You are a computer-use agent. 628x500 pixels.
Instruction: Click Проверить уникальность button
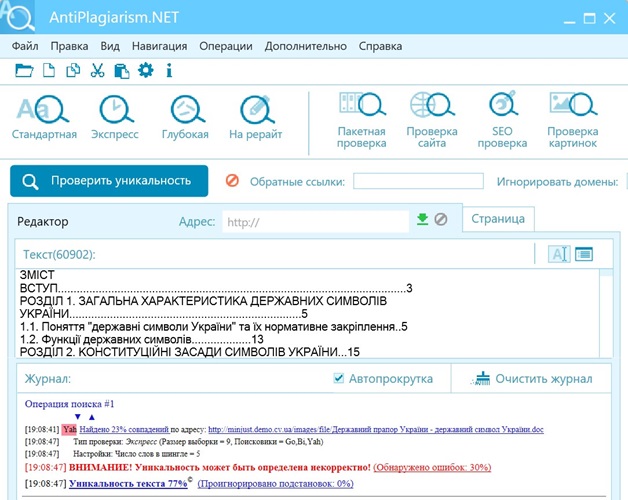click(109, 181)
